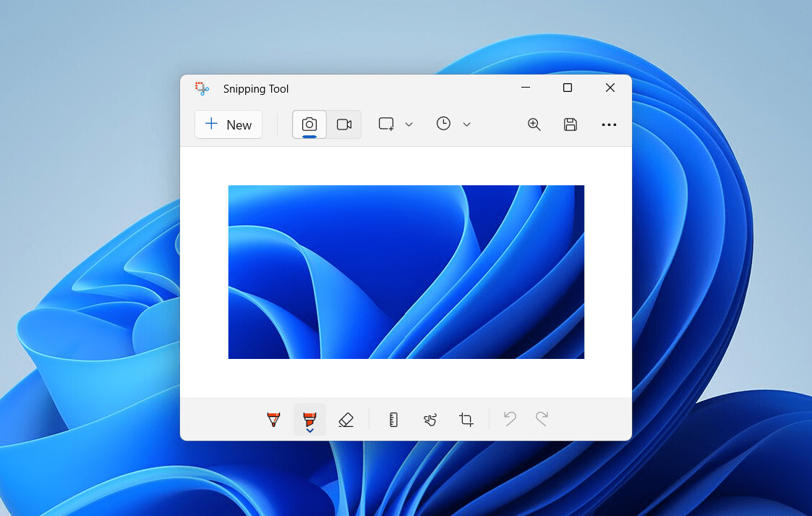
Task: Expand the delay snip clock dropdown
Action: [x=453, y=124]
